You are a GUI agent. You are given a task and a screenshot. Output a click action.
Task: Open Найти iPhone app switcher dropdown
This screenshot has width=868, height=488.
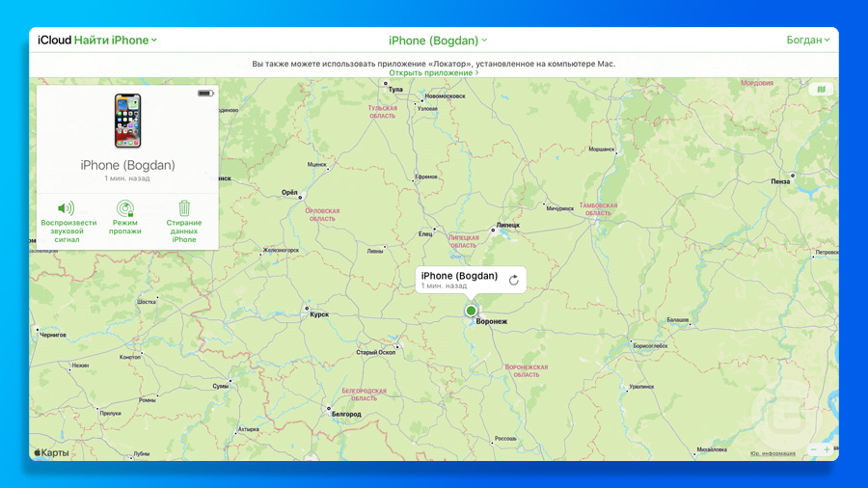click(115, 40)
